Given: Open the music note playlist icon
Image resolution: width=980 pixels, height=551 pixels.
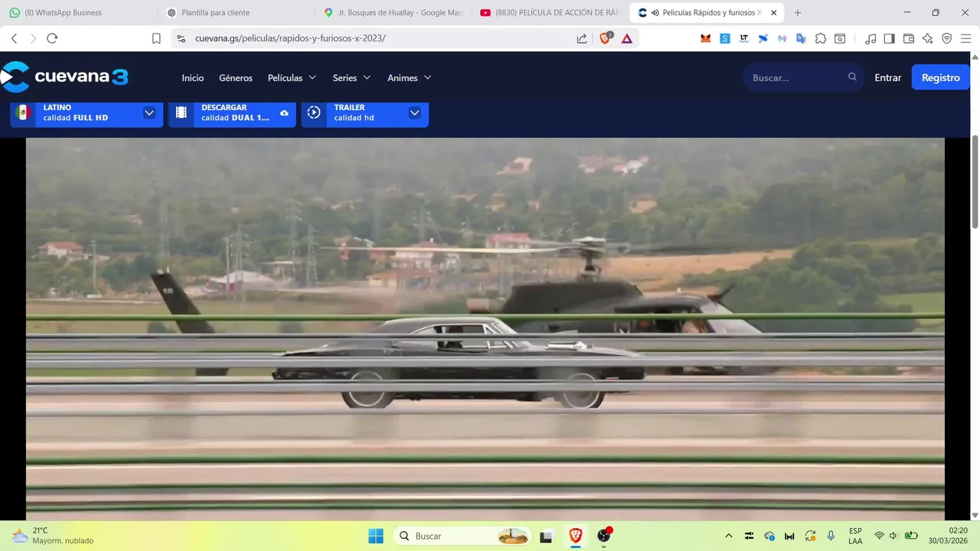Looking at the screenshot, I should (871, 38).
